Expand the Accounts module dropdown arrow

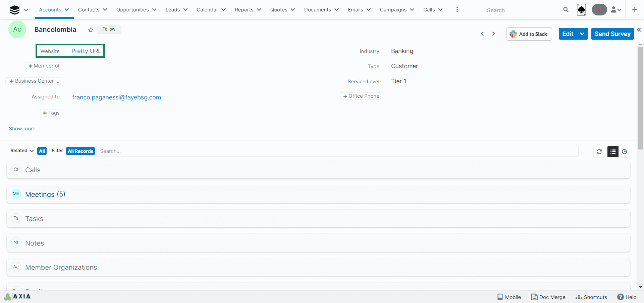click(67, 10)
